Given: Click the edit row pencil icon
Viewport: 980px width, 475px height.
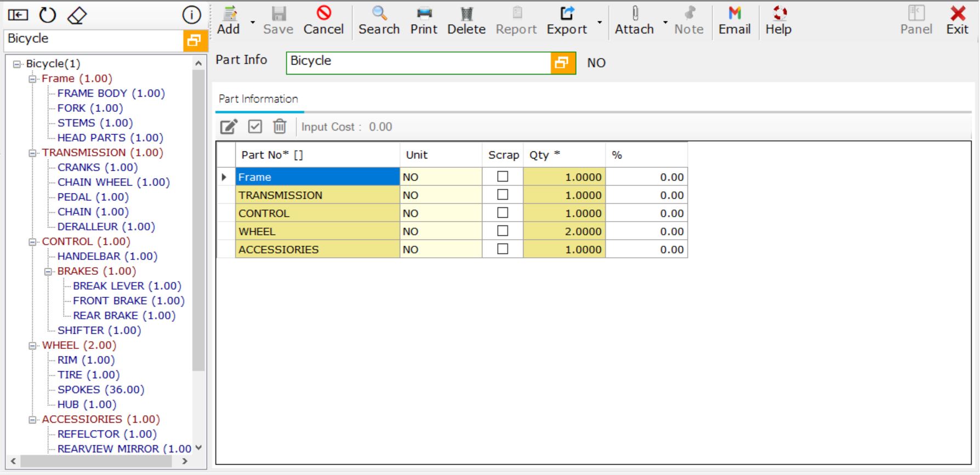Looking at the screenshot, I should (x=229, y=127).
